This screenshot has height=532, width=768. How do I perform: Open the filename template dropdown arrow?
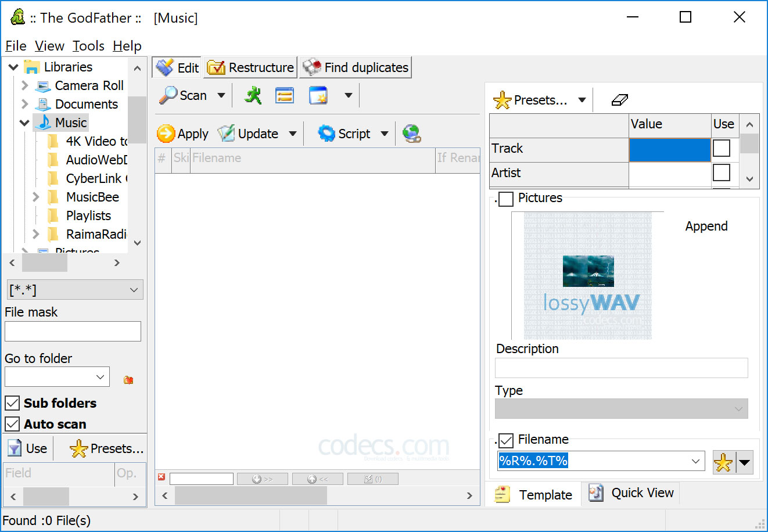(695, 461)
